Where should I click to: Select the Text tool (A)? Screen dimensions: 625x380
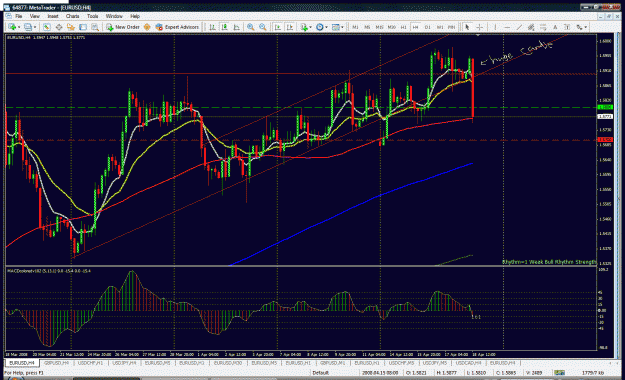pyautogui.click(x=555, y=27)
